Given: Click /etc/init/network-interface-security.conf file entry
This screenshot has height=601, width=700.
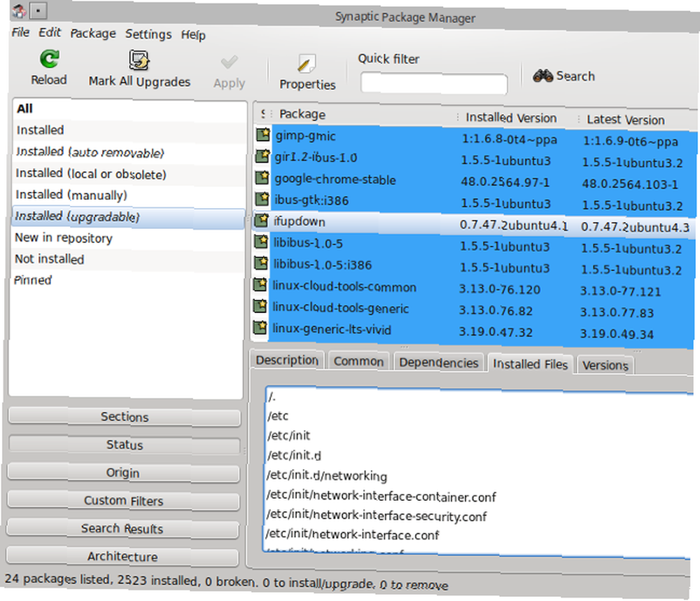Looking at the screenshot, I should coord(377,516).
